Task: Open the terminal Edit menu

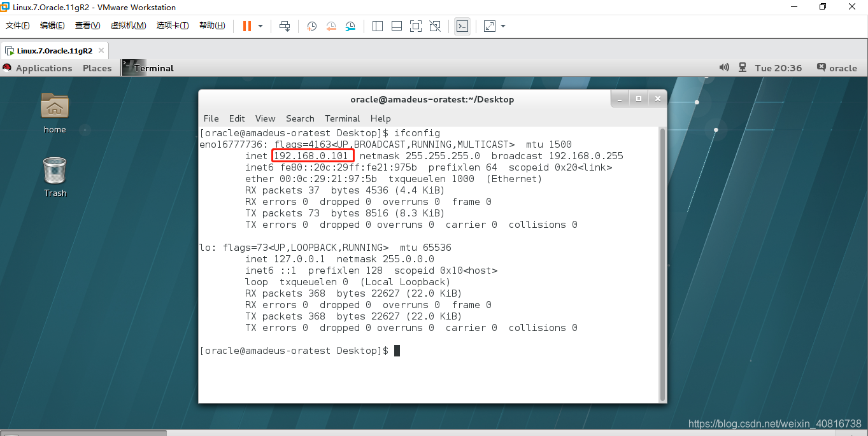Action: [237, 118]
